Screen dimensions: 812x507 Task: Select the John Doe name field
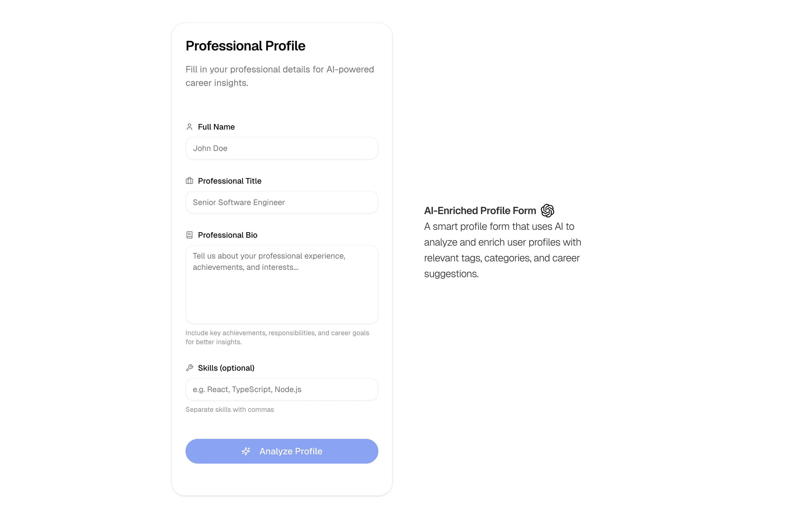pos(281,148)
